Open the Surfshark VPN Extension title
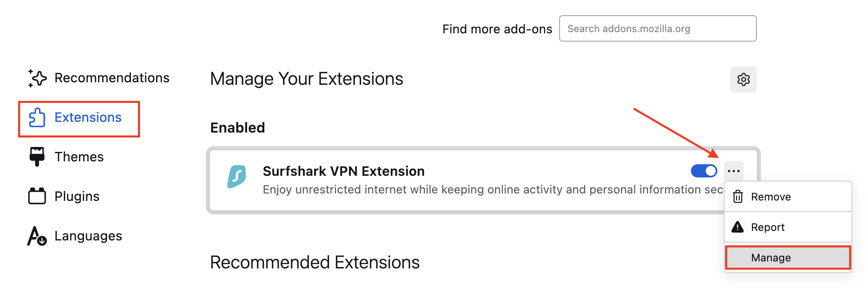The height and width of the screenshot is (289, 868). point(343,171)
